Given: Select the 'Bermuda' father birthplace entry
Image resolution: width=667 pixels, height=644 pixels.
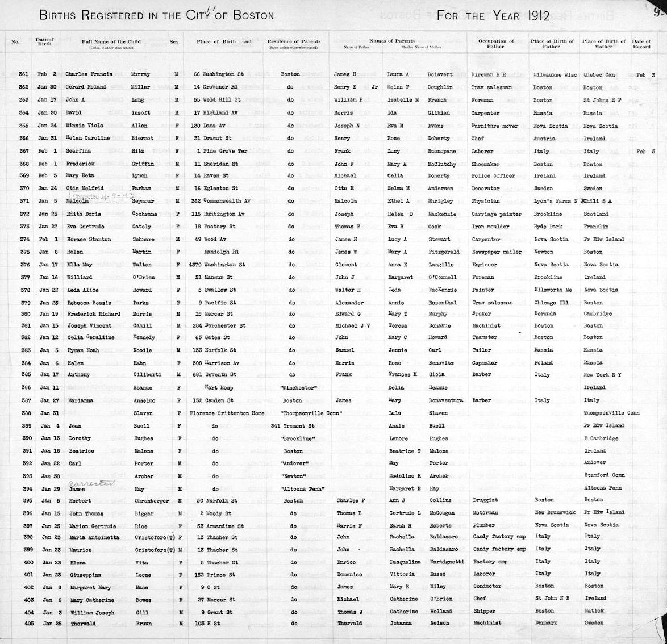Looking at the screenshot, I should (x=545, y=314).
